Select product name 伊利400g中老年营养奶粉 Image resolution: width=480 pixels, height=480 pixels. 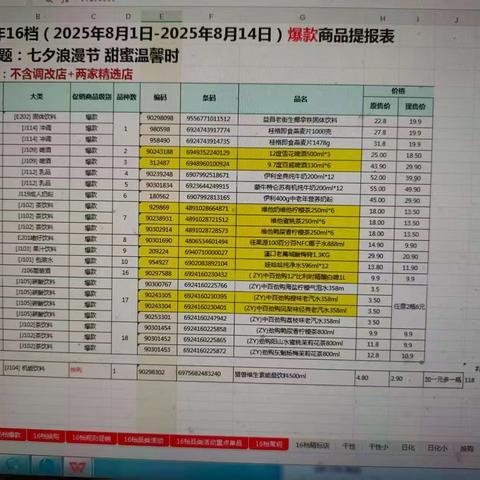pyautogui.click(x=299, y=199)
